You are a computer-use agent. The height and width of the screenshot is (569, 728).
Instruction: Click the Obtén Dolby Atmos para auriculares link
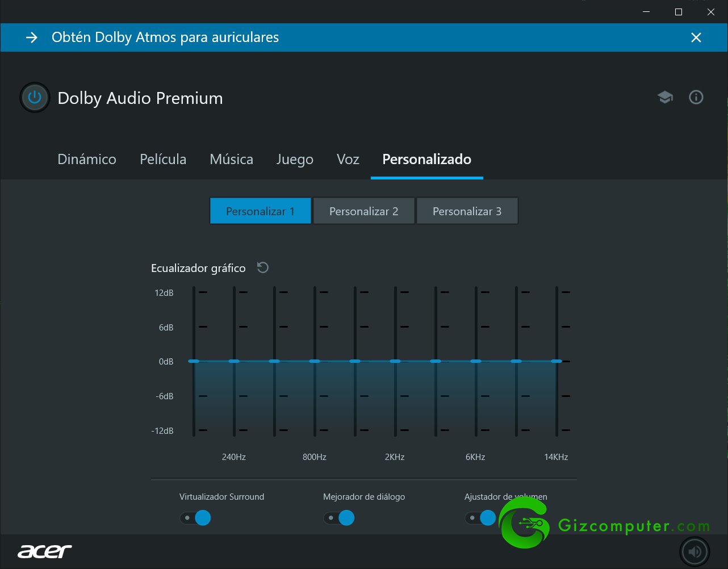click(x=165, y=37)
